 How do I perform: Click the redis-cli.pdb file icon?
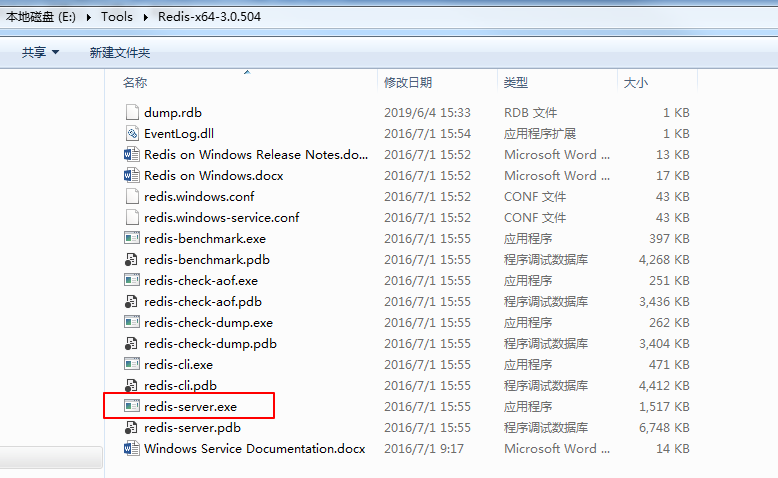coord(131,385)
